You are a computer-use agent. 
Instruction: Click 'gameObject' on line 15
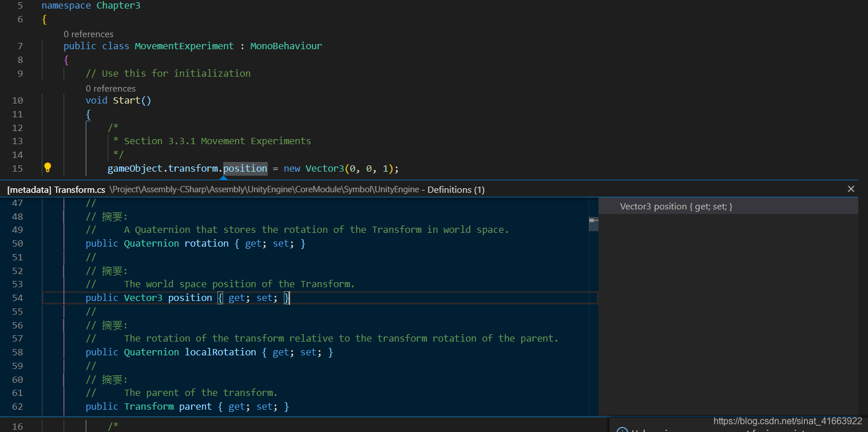(x=135, y=168)
